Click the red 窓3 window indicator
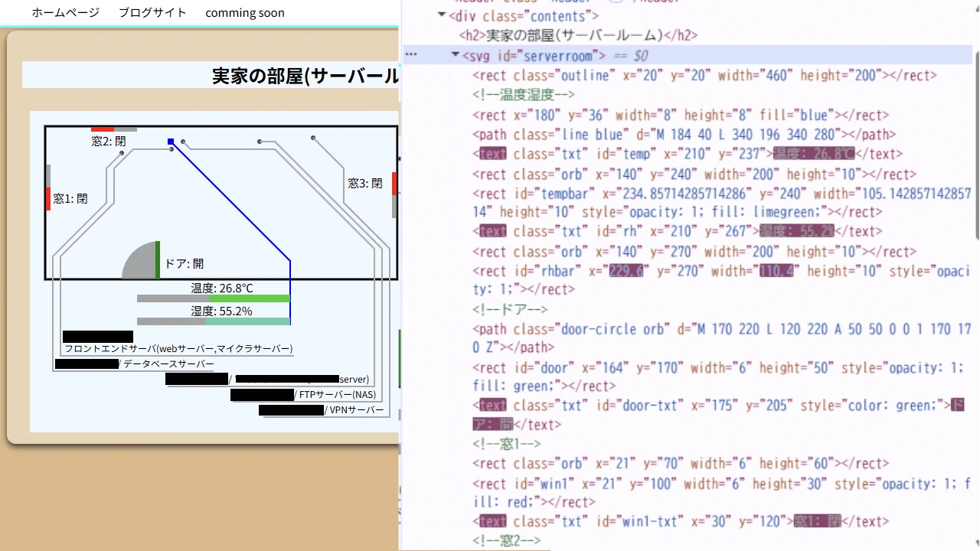Screen dimensions: 980x551 pyautogui.click(x=394, y=184)
